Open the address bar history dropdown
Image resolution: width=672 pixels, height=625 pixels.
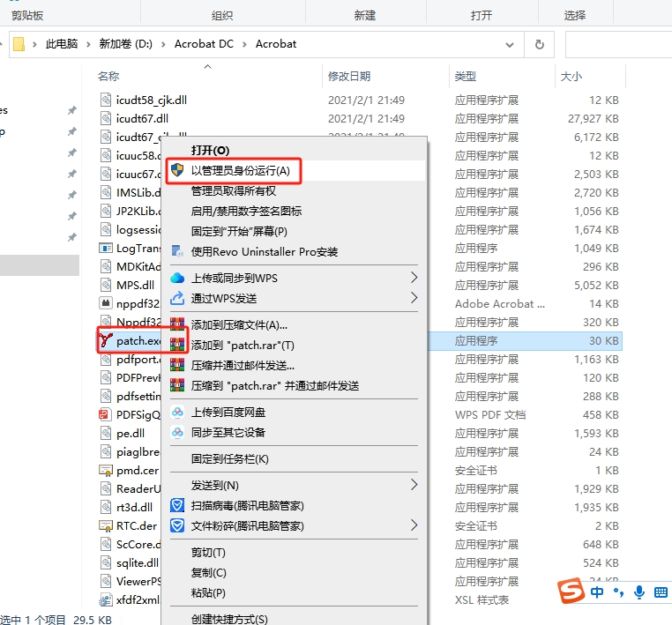click(x=510, y=44)
